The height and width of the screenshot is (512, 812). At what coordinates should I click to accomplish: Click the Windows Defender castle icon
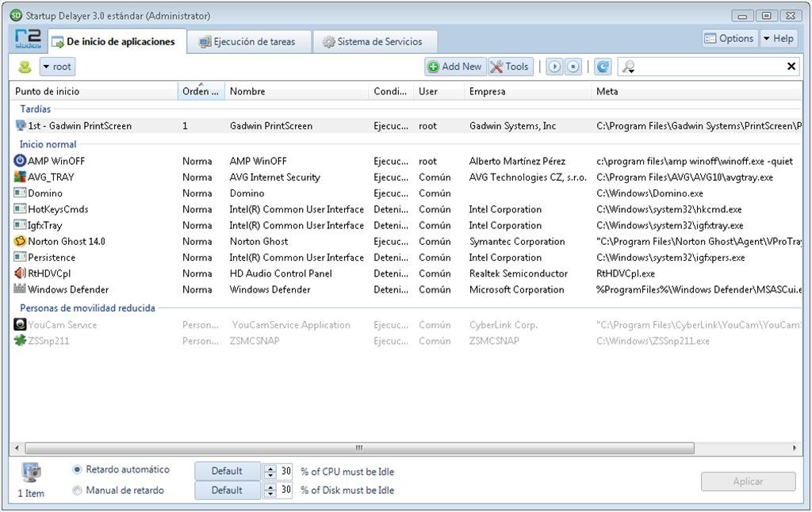20,288
